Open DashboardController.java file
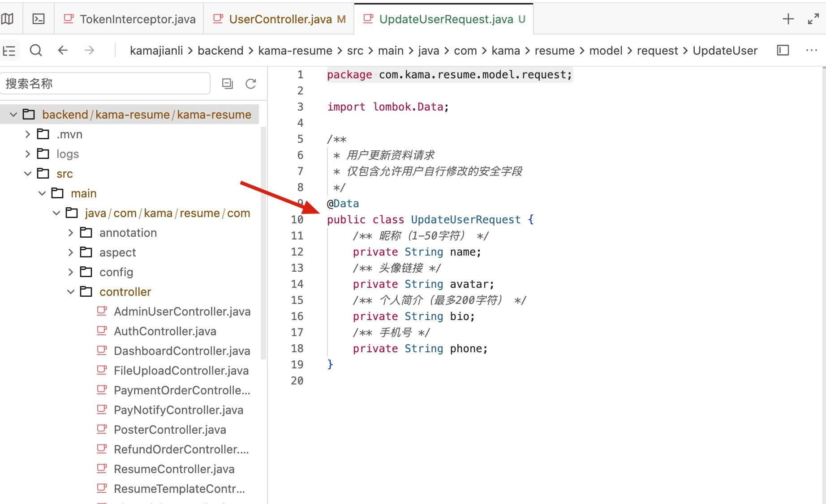 (x=182, y=351)
